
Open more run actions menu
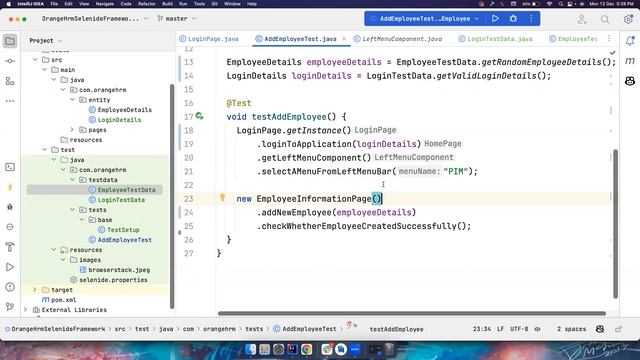coord(531,19)
